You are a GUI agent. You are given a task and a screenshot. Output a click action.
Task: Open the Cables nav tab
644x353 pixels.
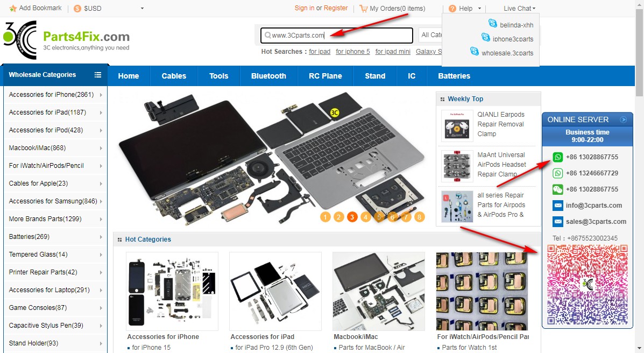[x=174, y=76]
